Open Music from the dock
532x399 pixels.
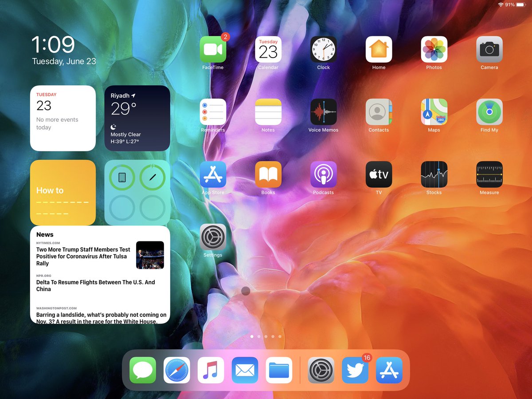pyautogui.click(x=211, y=370)
